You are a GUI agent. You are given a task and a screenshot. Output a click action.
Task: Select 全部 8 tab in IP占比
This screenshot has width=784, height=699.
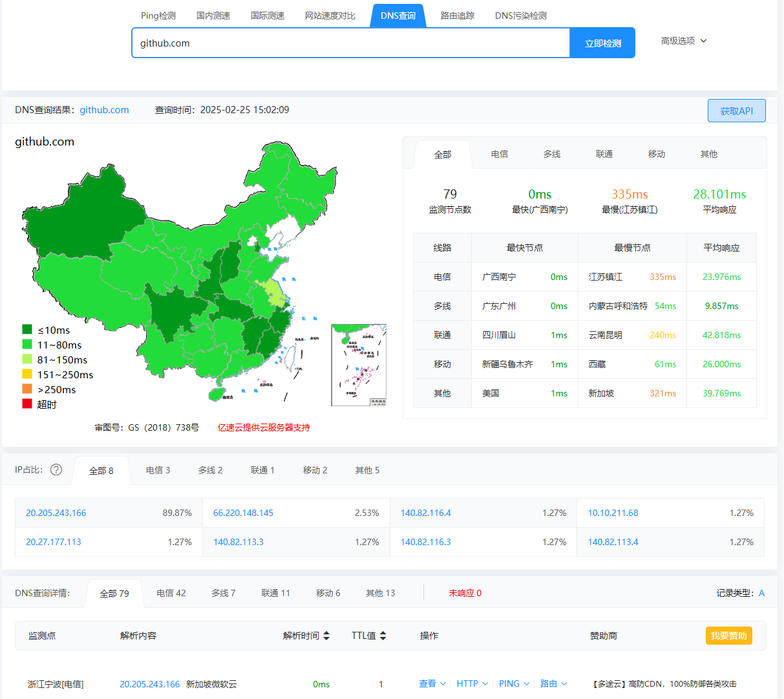(101, 471)
